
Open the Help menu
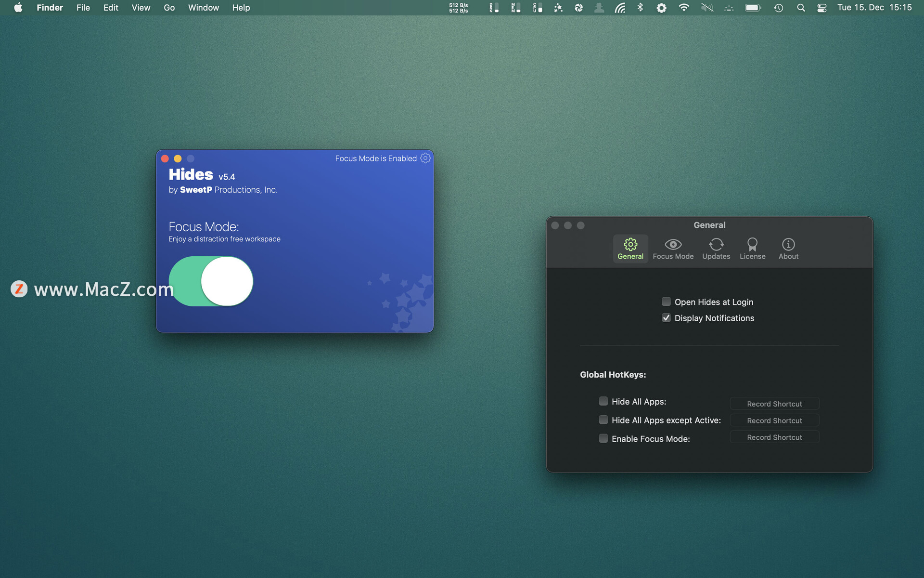pyautogui.click(x=241, y=8)
